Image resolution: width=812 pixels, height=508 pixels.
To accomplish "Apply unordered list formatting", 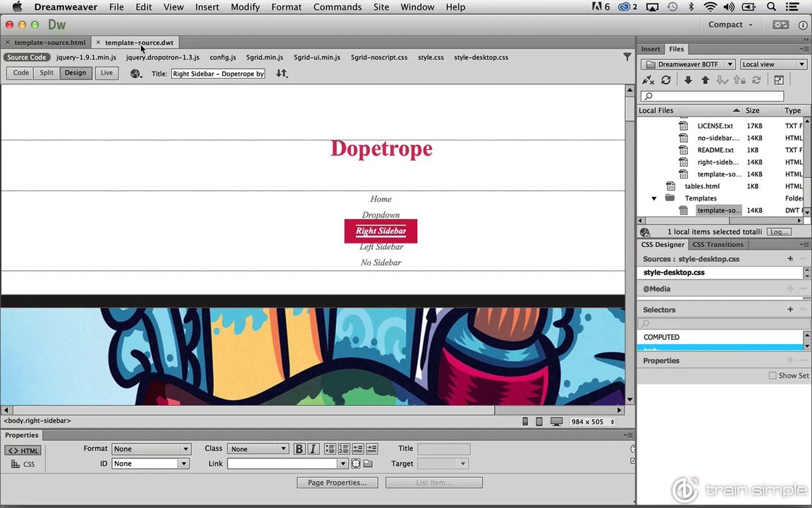I will [330, 449].
